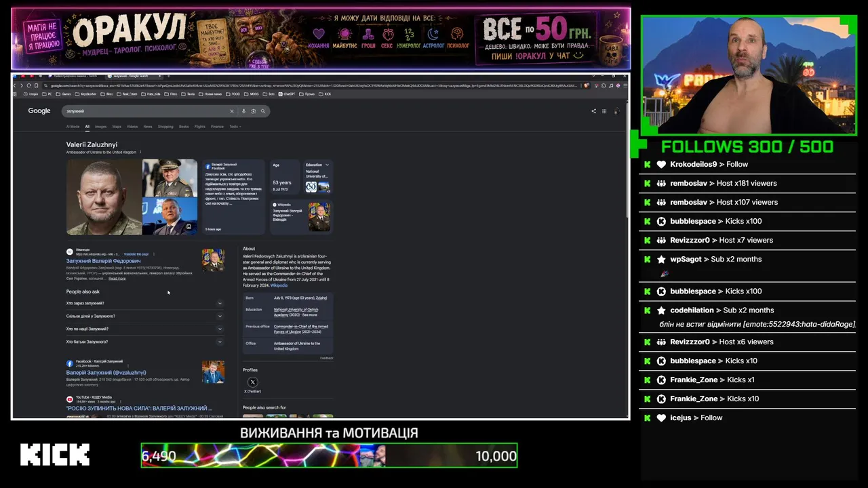The width and height of the screenshot is (868, 488).
Task: Open the Real_Estate bookmark folder
Action: pyautogui.click(x=127, y=94)
